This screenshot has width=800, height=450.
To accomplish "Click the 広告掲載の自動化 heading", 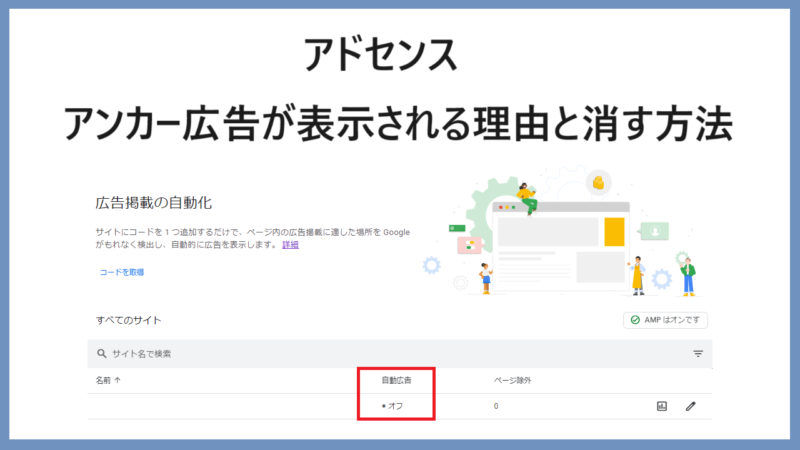I will tap(154, 203).
